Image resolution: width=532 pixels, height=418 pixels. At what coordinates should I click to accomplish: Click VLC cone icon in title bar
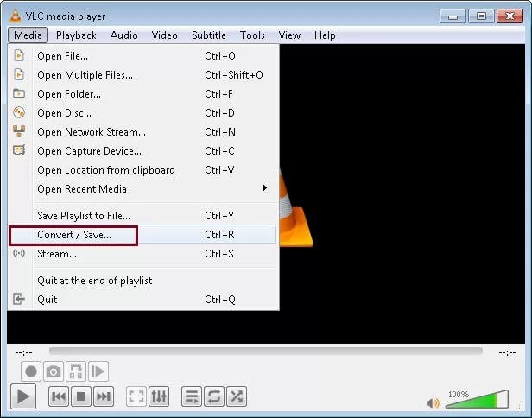click(x=16, y=16)
